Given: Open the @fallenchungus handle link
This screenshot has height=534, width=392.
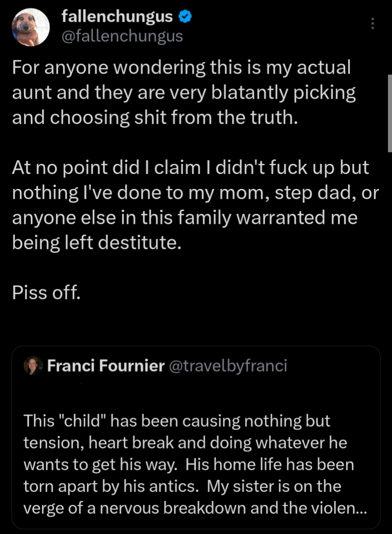Looking at the screenshot, I should (122, 36).
